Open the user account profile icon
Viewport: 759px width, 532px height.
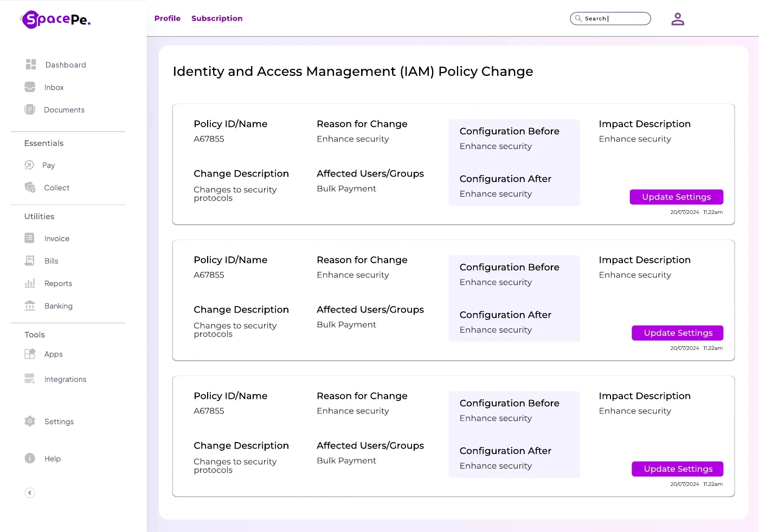[x=678, y=19]
